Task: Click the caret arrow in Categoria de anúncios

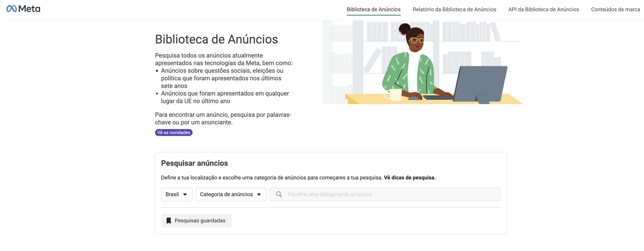Action: point(259,195)
